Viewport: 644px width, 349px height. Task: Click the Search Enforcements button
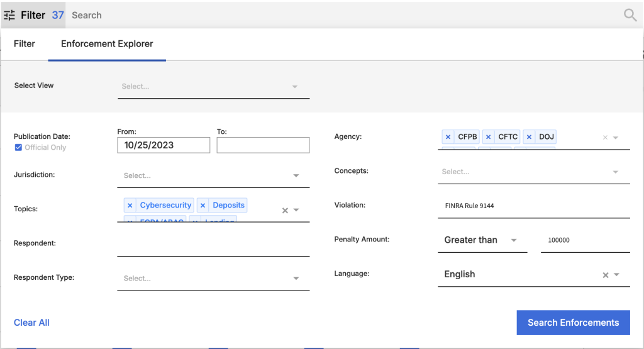coord(573,323)
